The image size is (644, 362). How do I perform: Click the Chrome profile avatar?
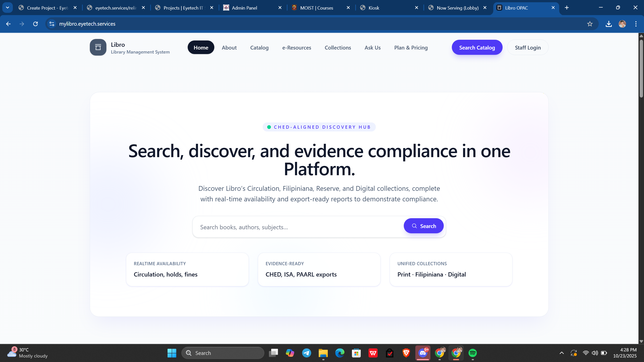622,24
